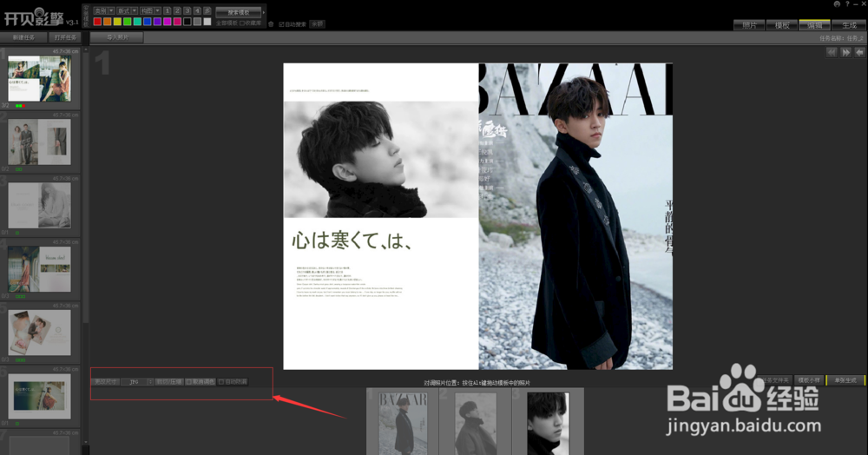Filter templates with multiple (多) photos

click(207, 11)
